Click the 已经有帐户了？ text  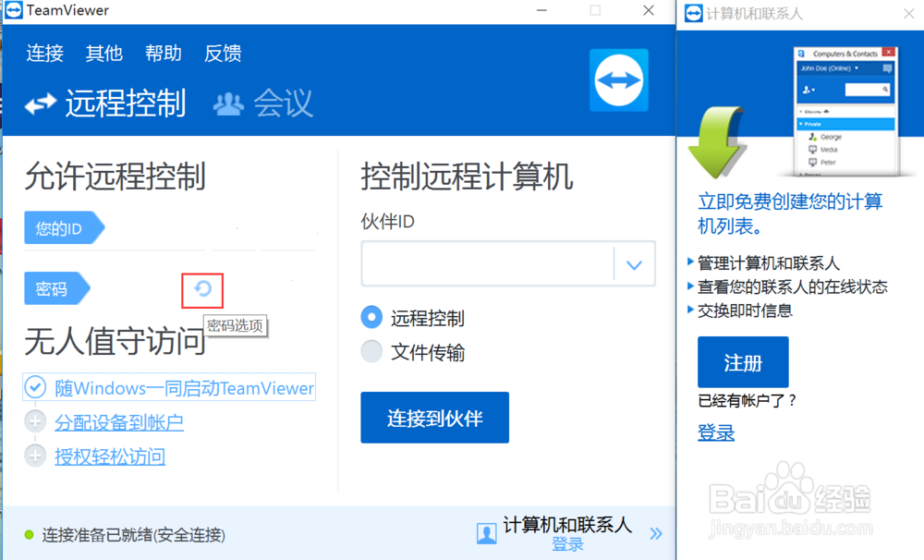pyautogui.click(x=748, y=401)
